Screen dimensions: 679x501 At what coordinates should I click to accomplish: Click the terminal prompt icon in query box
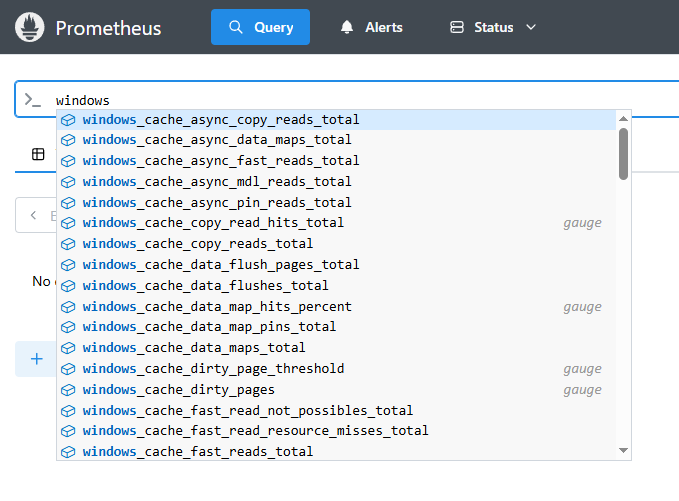32,100
